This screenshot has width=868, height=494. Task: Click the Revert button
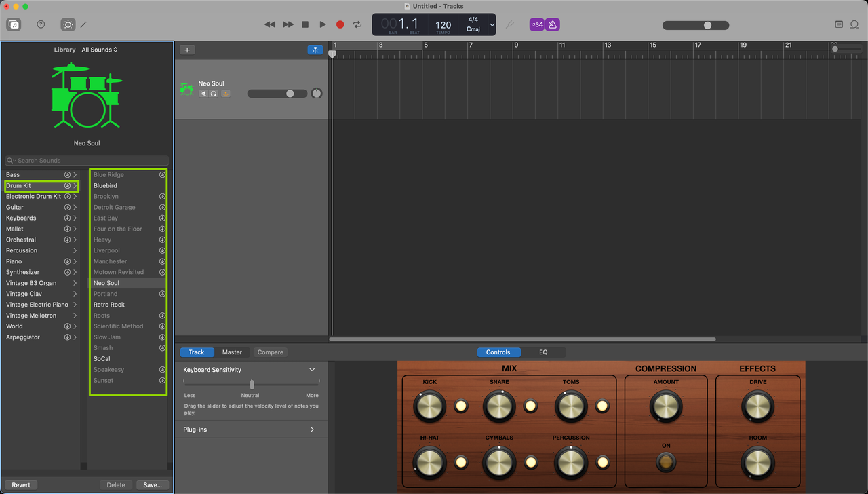tap(21, 485)
